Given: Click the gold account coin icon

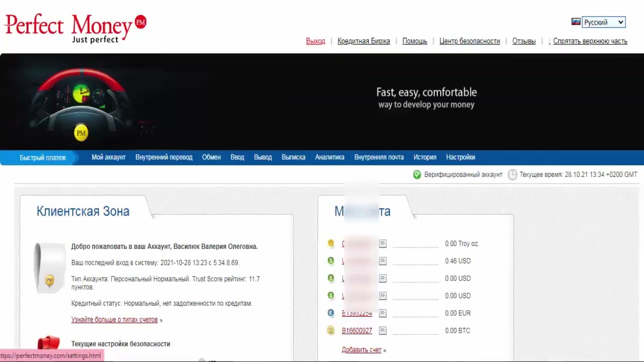Looking at the screenshot, I should (x=331, y=243).
